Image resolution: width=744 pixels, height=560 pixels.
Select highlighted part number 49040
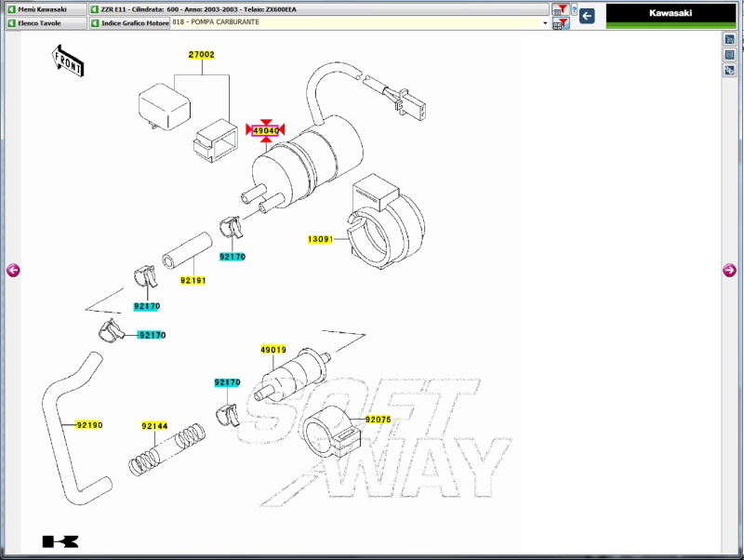pyautogui.click(x=266, y=131)
